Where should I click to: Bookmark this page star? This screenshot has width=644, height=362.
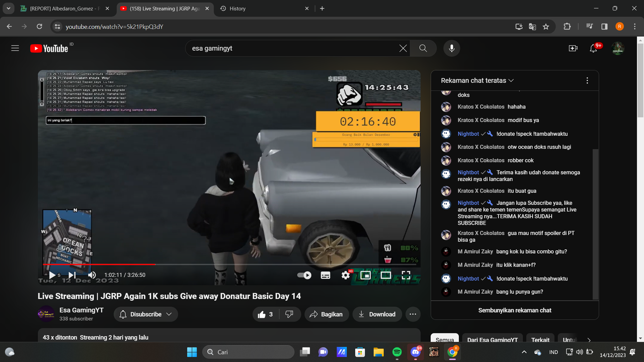pos(546,27)
